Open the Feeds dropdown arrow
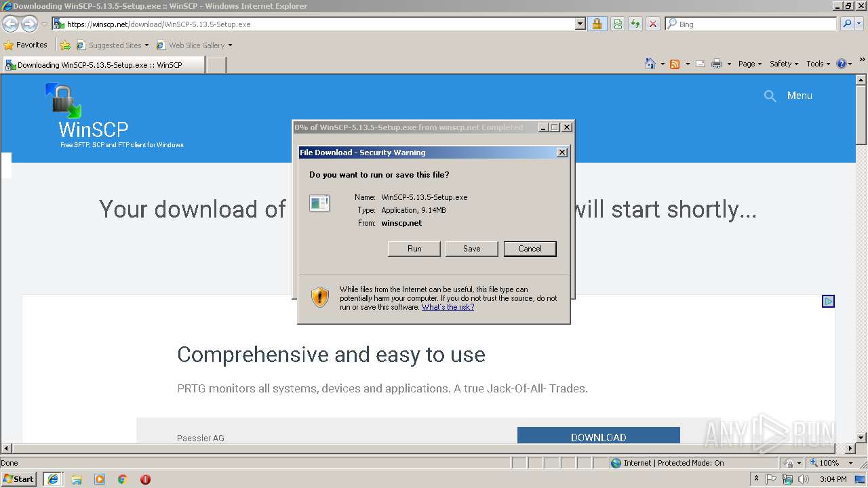868x488 pixels. click(x=687, y=64)
